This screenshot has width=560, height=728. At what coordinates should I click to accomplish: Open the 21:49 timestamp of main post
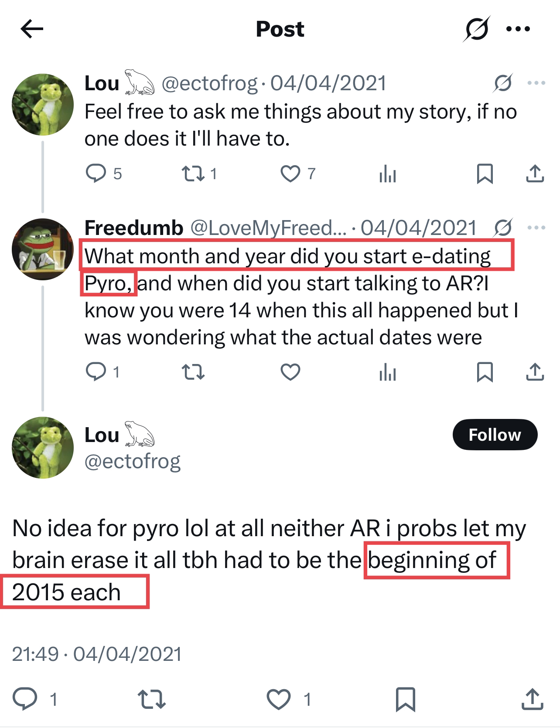point(35,654)
